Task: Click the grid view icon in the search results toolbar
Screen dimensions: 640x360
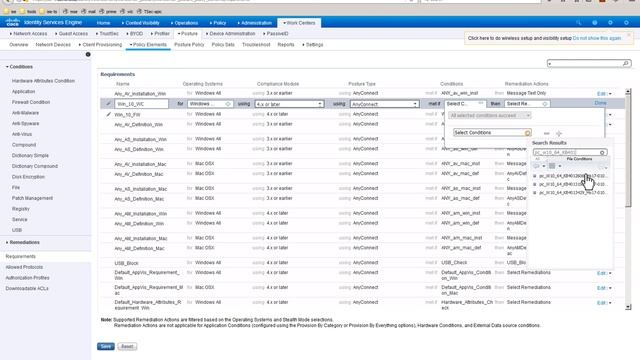Action: [552, 166]
